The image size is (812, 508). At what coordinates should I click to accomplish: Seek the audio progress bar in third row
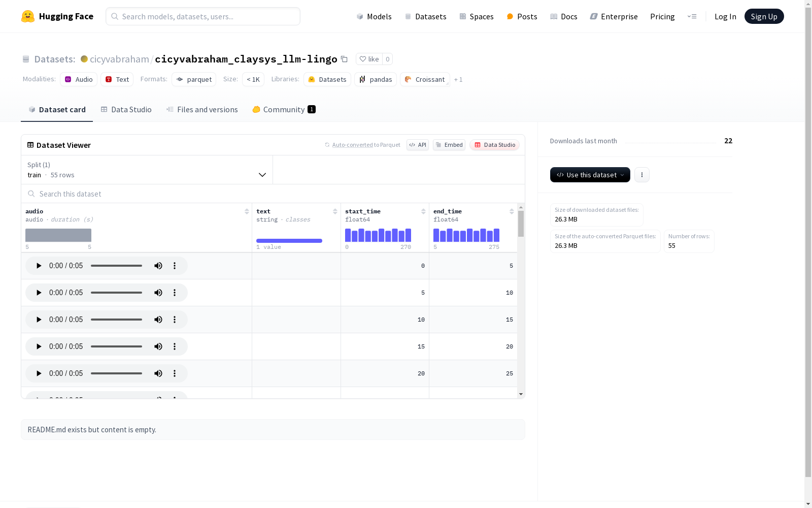pos(116,320)
